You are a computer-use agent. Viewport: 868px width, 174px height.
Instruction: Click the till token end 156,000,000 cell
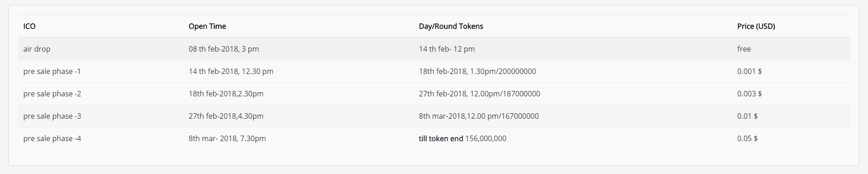click(462, 138)
